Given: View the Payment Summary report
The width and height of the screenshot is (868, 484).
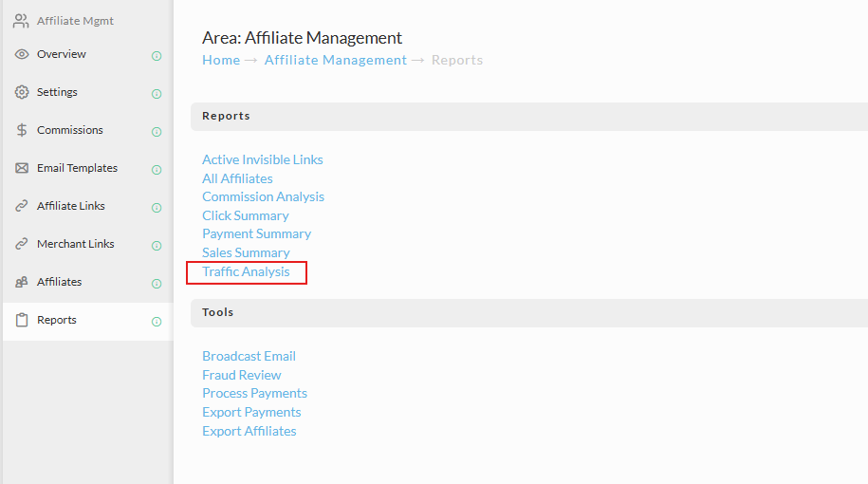Looking at the screenshot, I should click(x=256, y=233).
